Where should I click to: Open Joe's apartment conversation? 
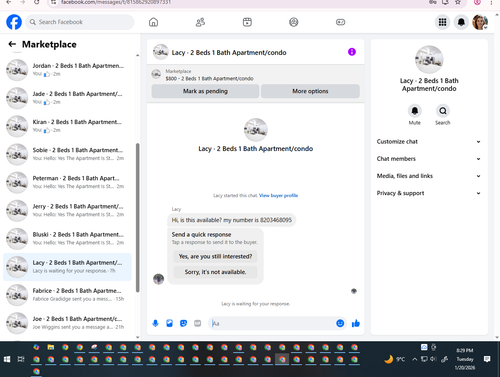click(67, 323)
